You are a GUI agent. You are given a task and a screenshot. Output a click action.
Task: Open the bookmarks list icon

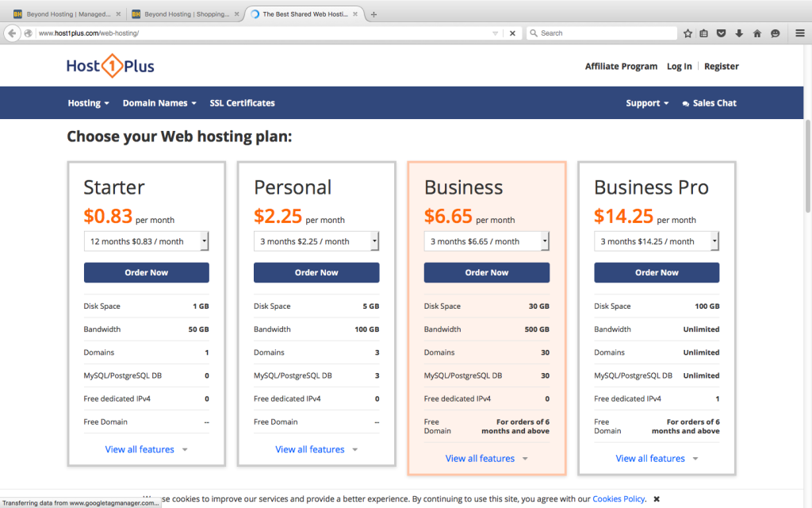click(704, 33)
